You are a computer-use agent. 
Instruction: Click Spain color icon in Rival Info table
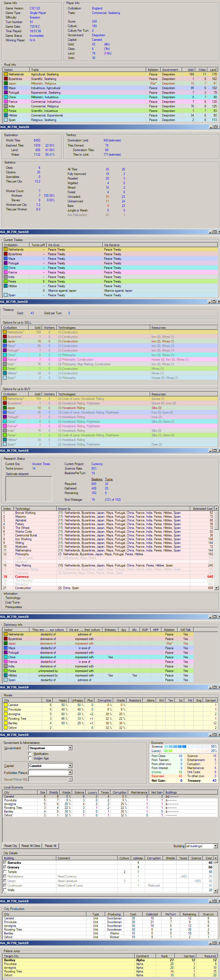click(6, 120)
